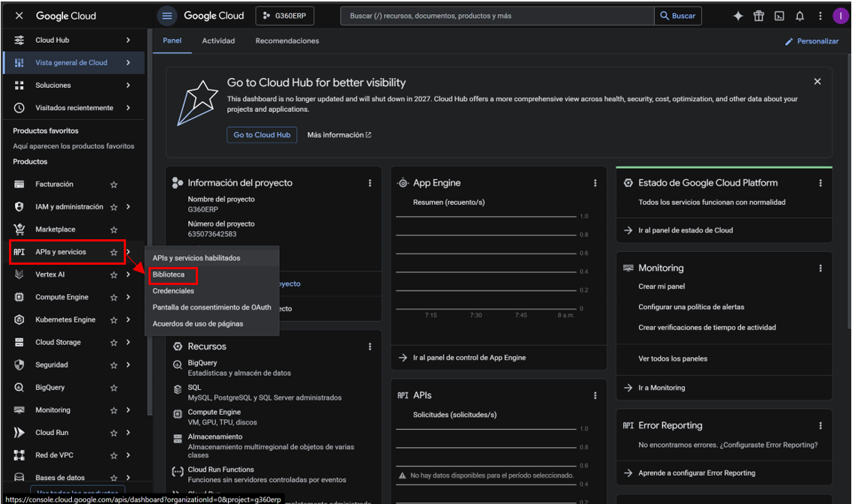852x504 pixels.
Task: Follow the Ir a Monitoring link
Action: click(x=661, y=388)
